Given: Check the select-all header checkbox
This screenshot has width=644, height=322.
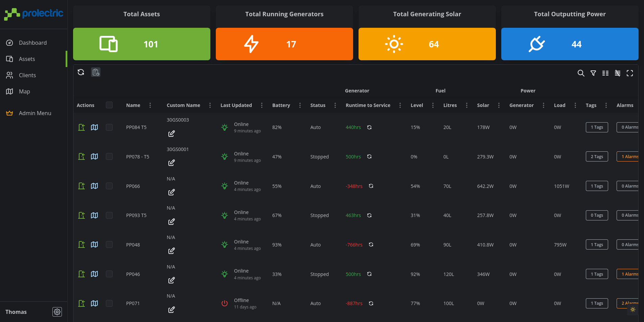Looking at the screenshot, I should (109, 105).
